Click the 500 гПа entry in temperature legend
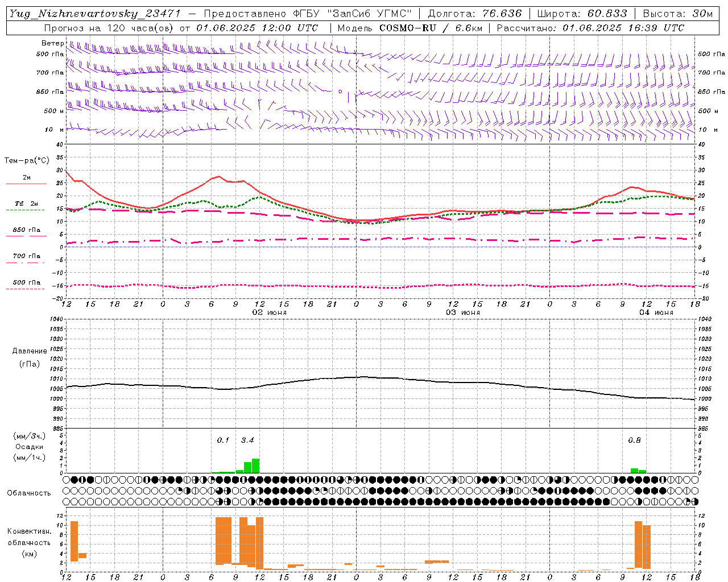 (x=26, y=282)
